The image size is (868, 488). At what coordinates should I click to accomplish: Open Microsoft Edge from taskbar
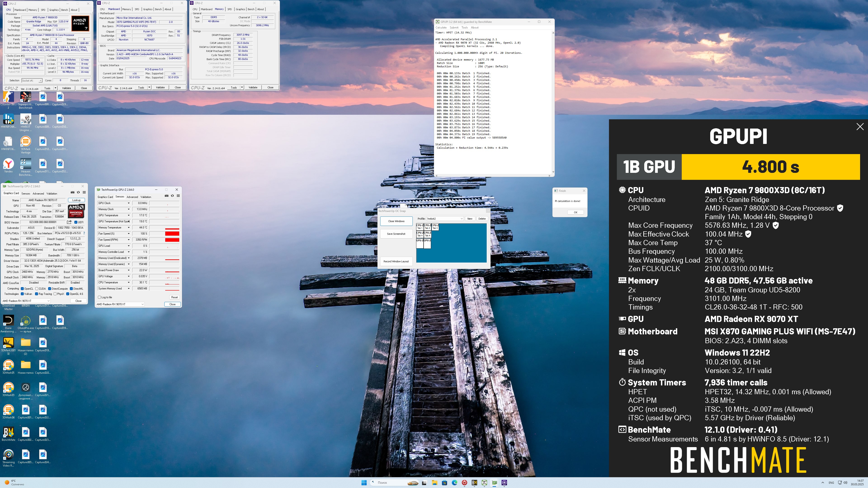point(454,483)
